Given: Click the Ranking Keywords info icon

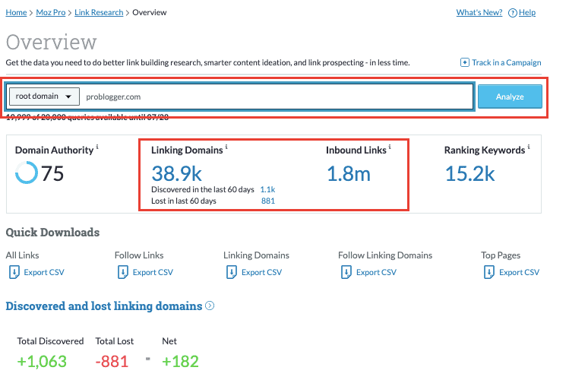Looking at the screenshot, I should (x=529, y=147).
